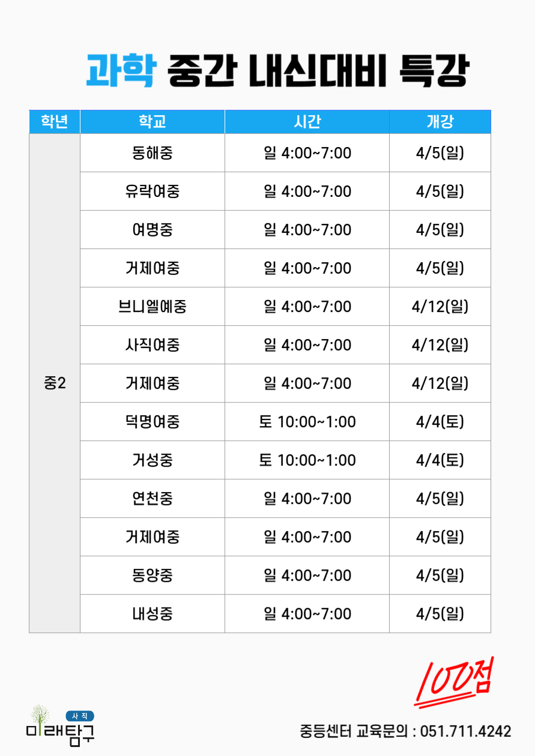Click the 학년 column header
Screen dimensions: 535x756
(x=55, y=122)
